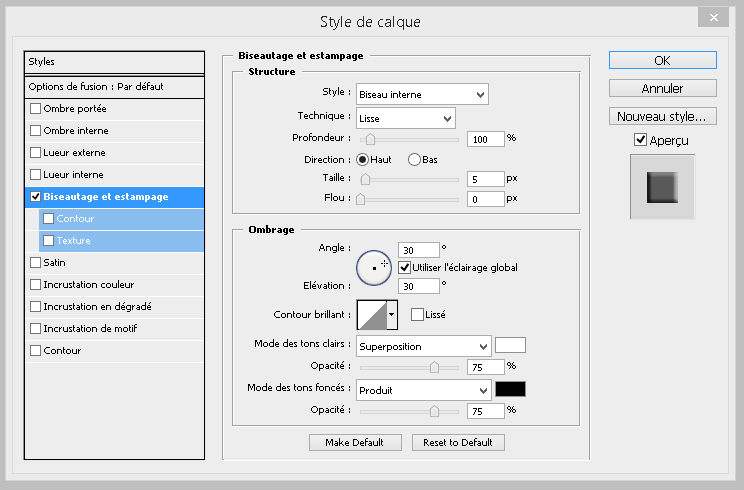Tick the Lueur interne checkbox
Viewport: 744px width, 490px height.
point(35,175)
